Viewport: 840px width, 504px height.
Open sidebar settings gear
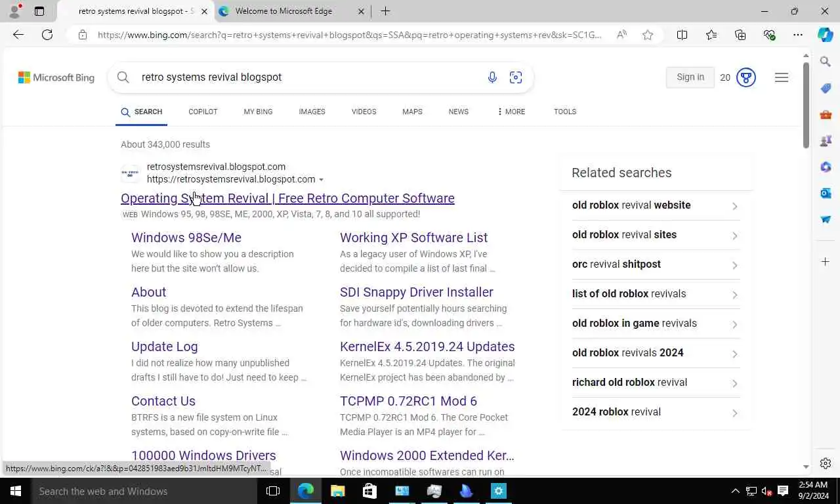point(826,463)
